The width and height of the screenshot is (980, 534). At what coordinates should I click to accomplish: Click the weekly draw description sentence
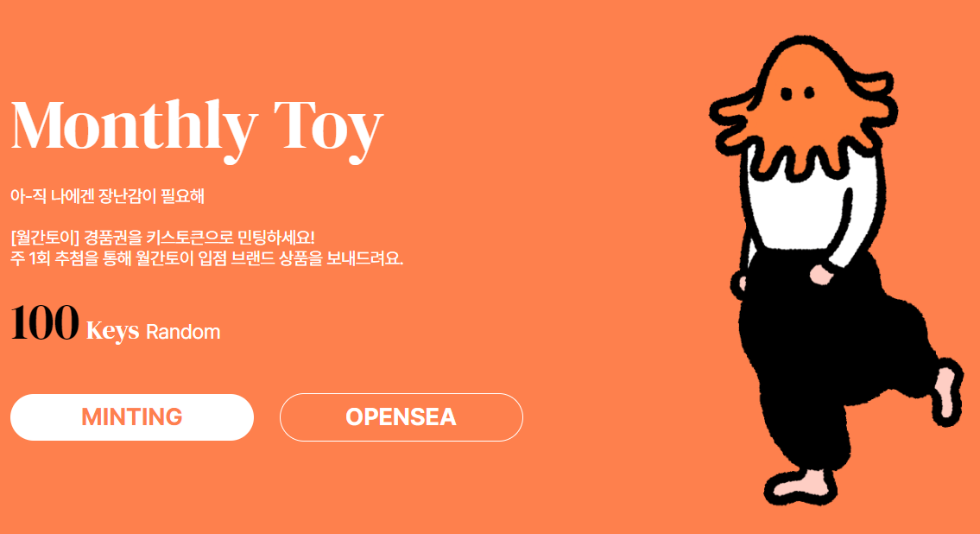click(x=207, y=257)
